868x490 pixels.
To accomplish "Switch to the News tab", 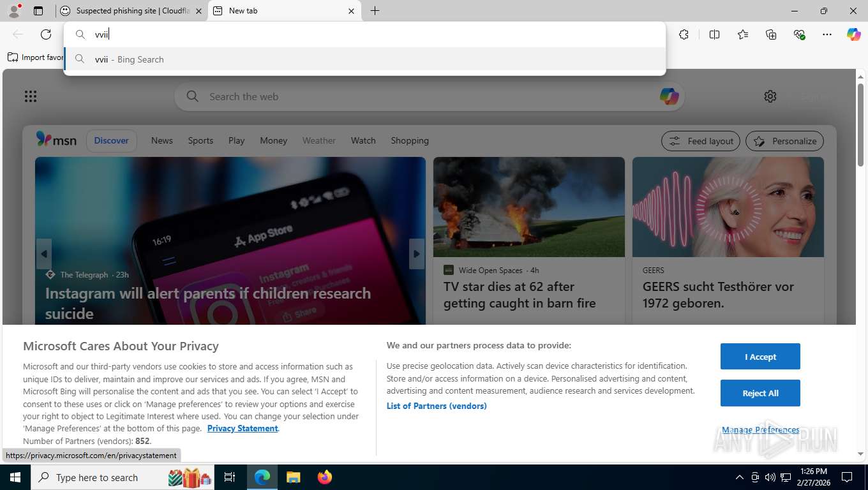I will click(x=162, y=140).
